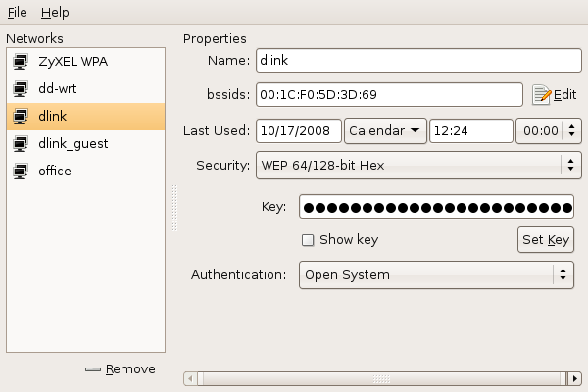Click the masked Key password field
588x392 pixels.
coord(436,207)
